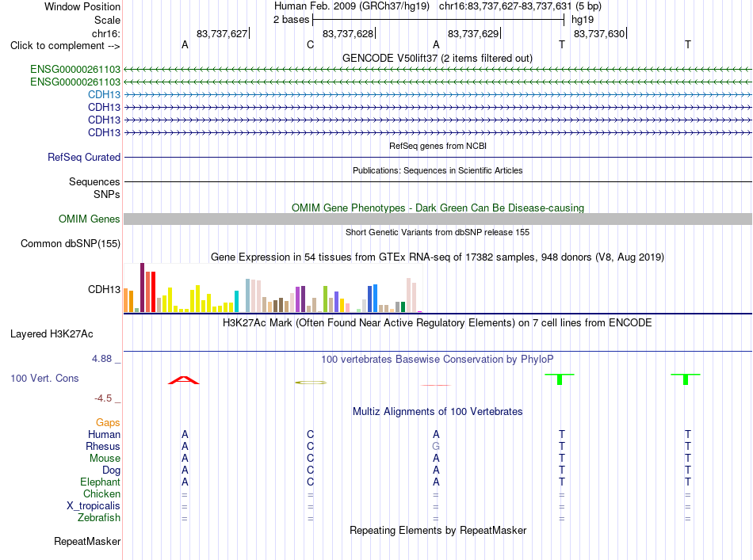Click the Layered H3K27Ac track label

52,334
